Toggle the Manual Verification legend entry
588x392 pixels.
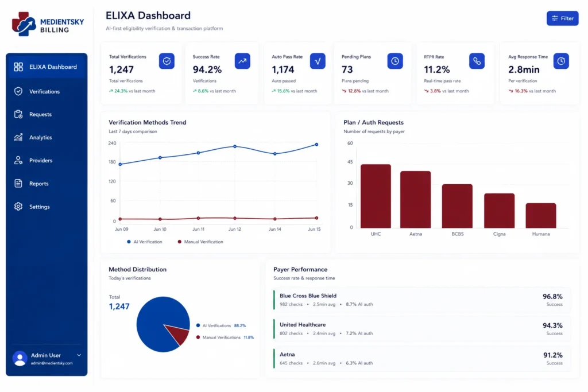click(x=200, y=242)
